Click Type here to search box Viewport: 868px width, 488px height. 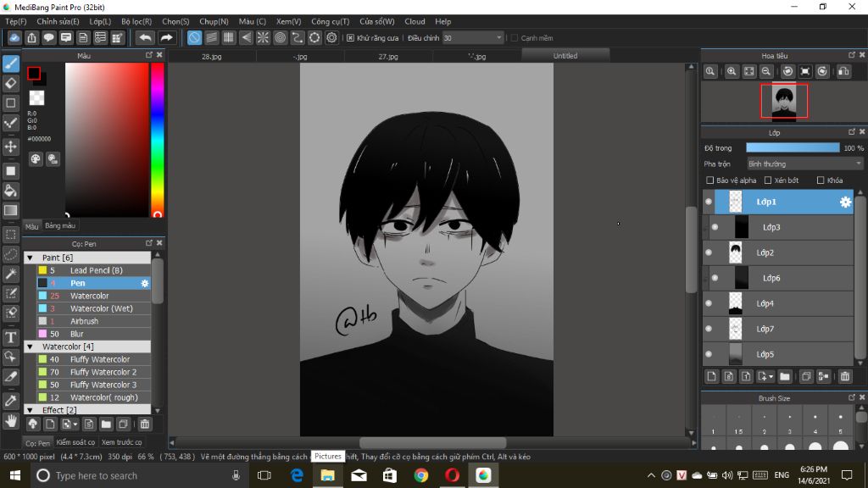[138, 475]
